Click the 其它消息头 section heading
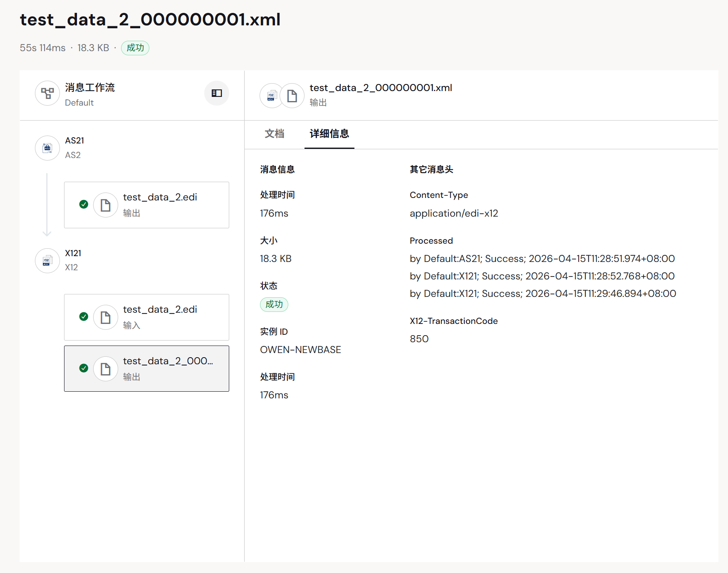 click(431, 169)
